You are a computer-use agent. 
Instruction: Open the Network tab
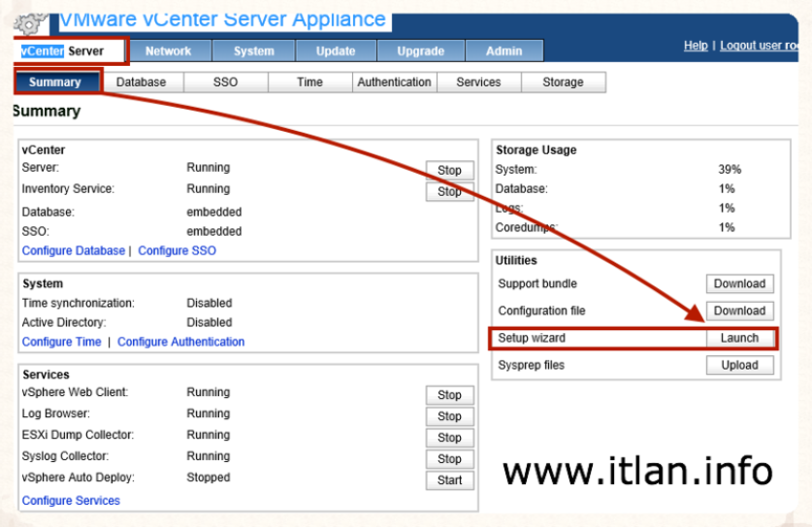click(168, 51)
